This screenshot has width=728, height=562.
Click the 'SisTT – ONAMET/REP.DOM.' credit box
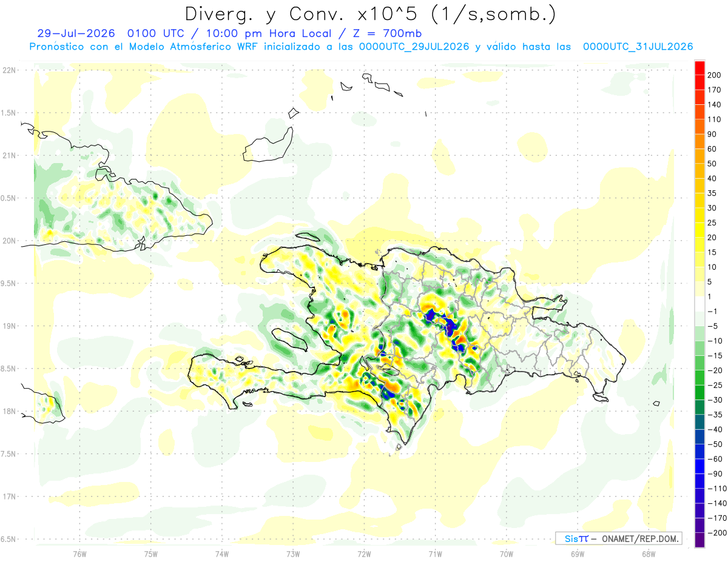pos(618,538)
